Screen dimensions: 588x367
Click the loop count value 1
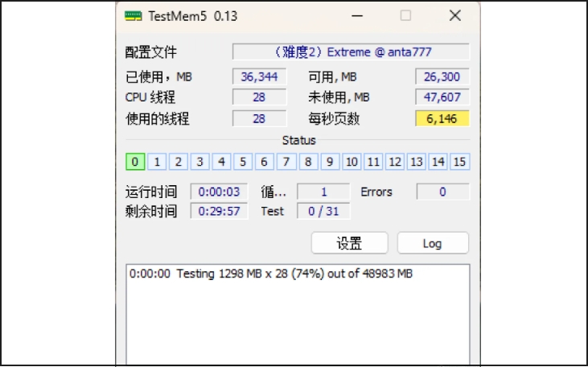(323, 192)
